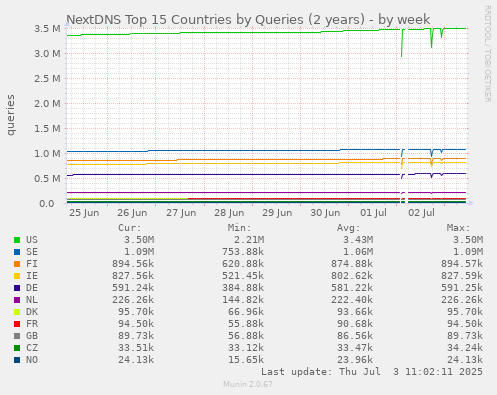
Task: Click the dark green CZ legend swatch
Action: click(x=17, y=348)
